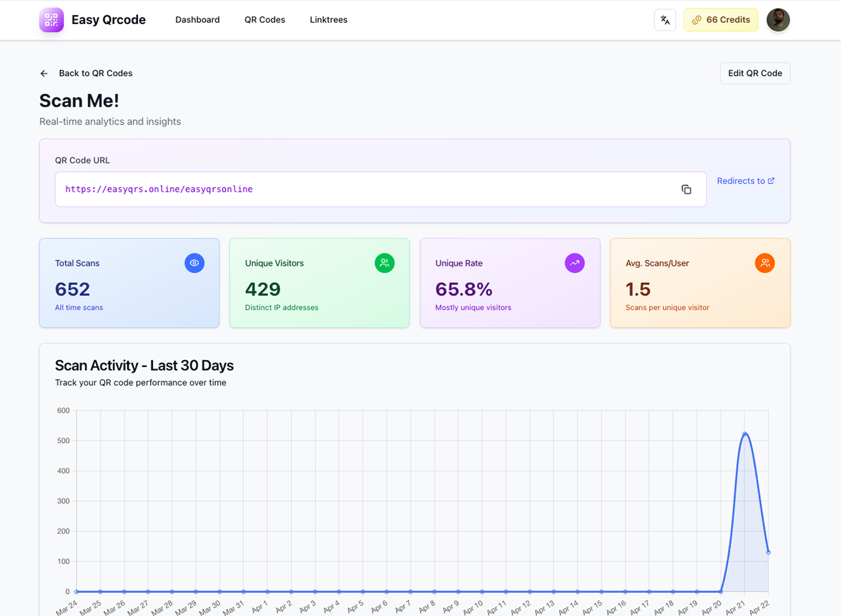
Task: Open the Linktrees nav item
Action: pyautogui.click(x=329, y=20)
